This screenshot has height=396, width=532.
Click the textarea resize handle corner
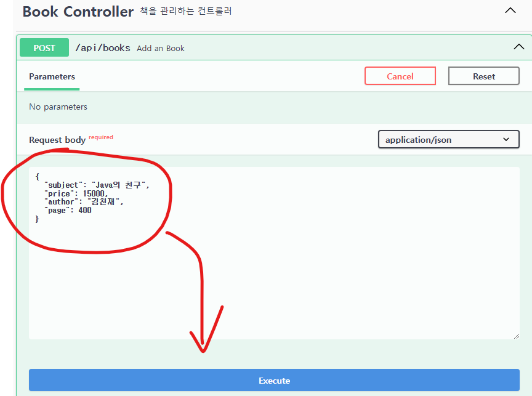point(517,336)
